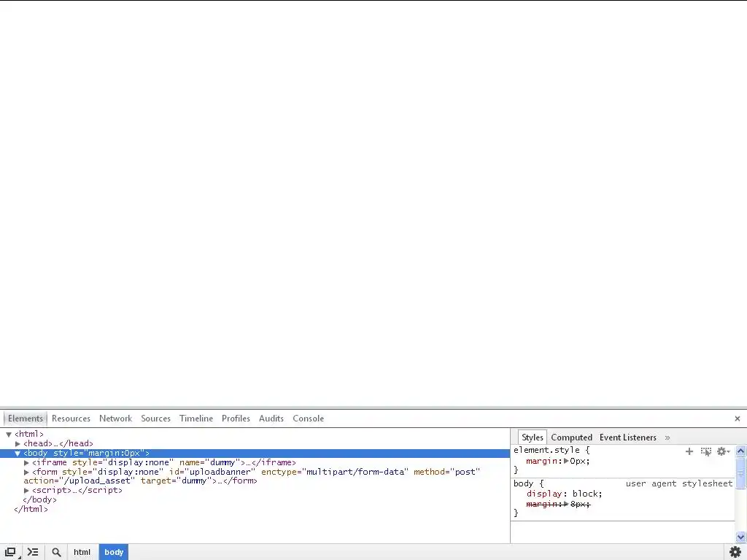Expand the script node triangle
747x560 pixels.
tap(27, 491)
